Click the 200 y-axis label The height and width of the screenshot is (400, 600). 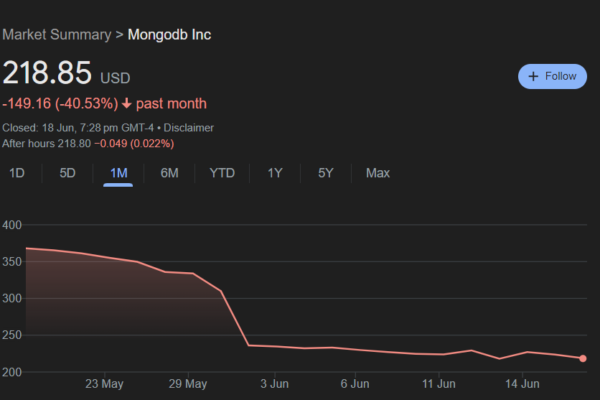(x=12, y=372)
